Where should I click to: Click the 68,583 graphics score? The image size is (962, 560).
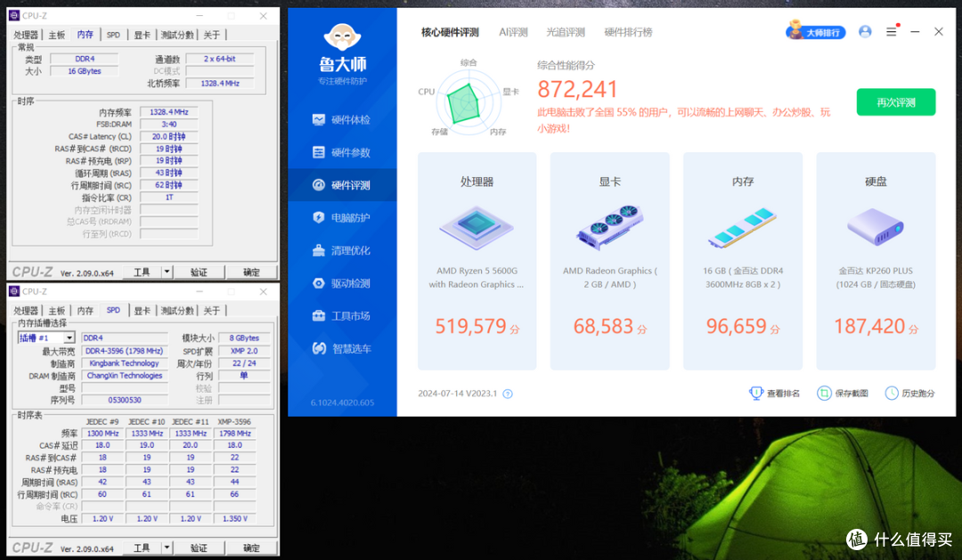604,327
